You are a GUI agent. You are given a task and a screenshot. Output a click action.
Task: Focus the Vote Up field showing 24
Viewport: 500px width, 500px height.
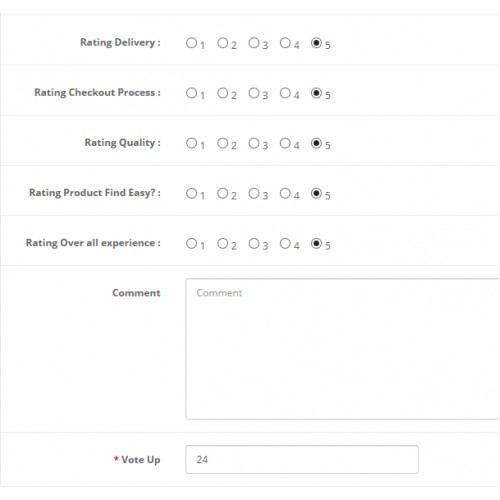302,459
